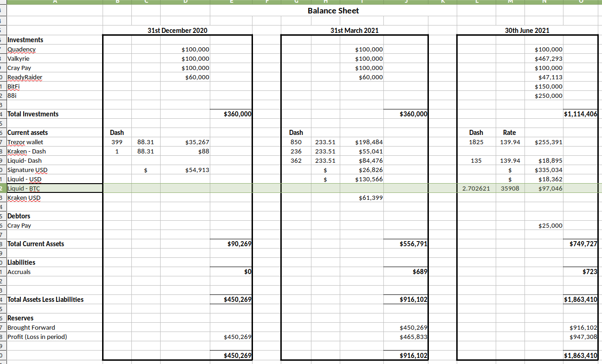Click the $25,000 Cray Pay debtor value
The height and width of the screenshot is (364, 602).
pyautogui.click(x=550, y=225)
